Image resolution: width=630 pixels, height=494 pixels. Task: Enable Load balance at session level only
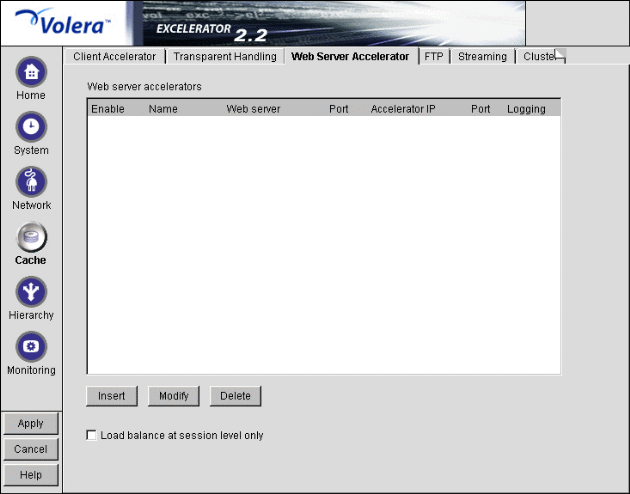click(92, 435)
